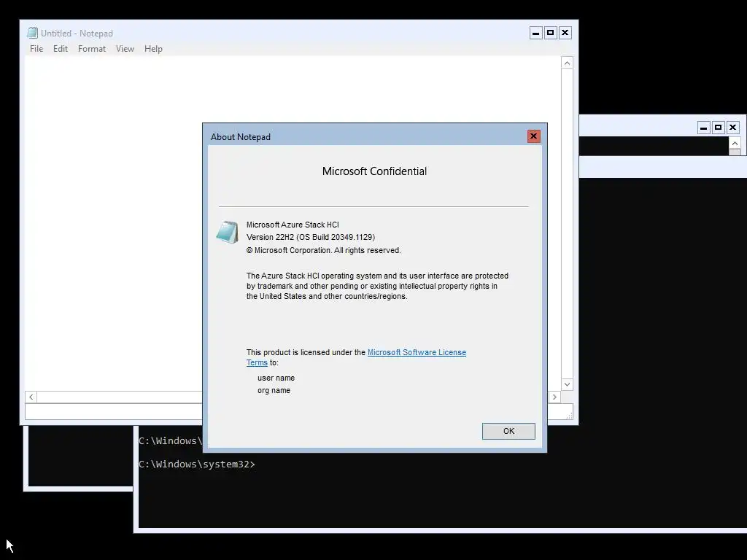Open the Microsoft Software License link
Image resolution: width=747 pixels, height=560 pixels.
[417, 352]
